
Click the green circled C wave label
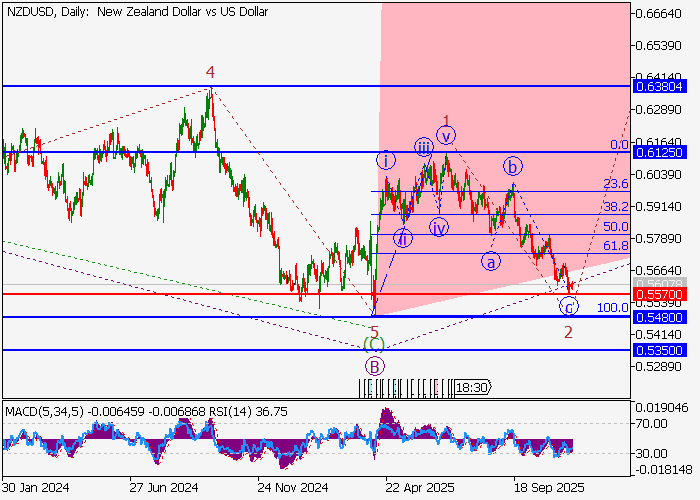pyautogui.click(x=374, y=343)
